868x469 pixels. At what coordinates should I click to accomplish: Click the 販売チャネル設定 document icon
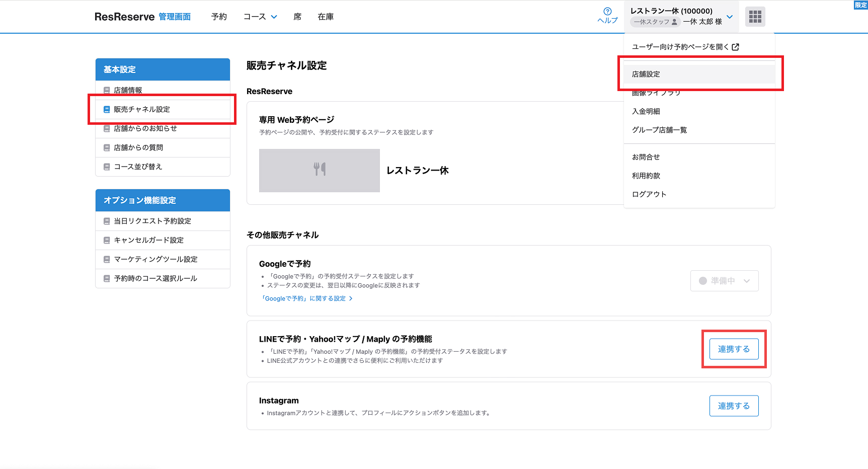(x=107, y=109)
